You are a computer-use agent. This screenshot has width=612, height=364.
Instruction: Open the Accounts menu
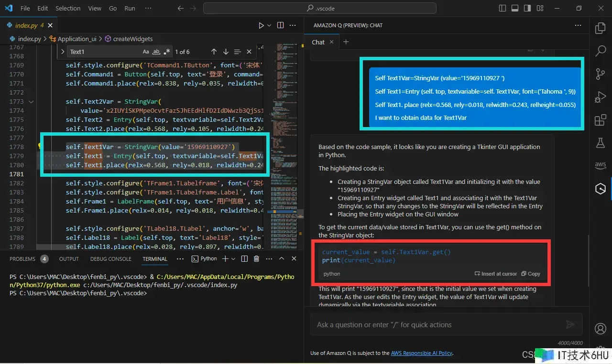[601, 329]
